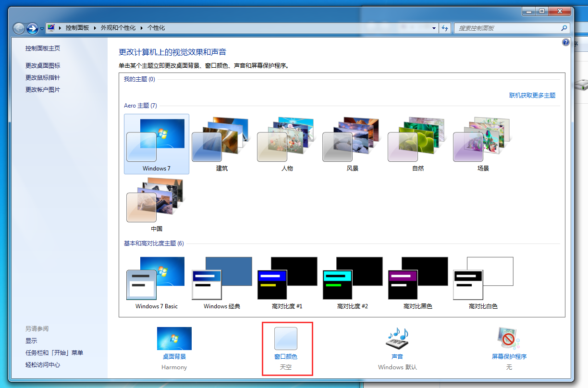This screenshot has width=588, height=388.
Task: Click the 我的主题 (0) heading
Action: (139, 79)
